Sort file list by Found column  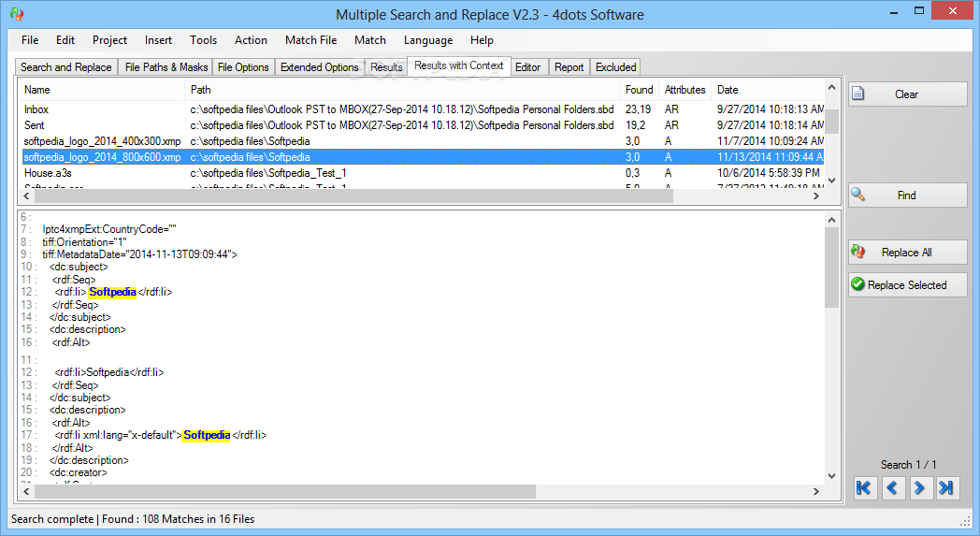pyautogui.click(x=639, y=90)
